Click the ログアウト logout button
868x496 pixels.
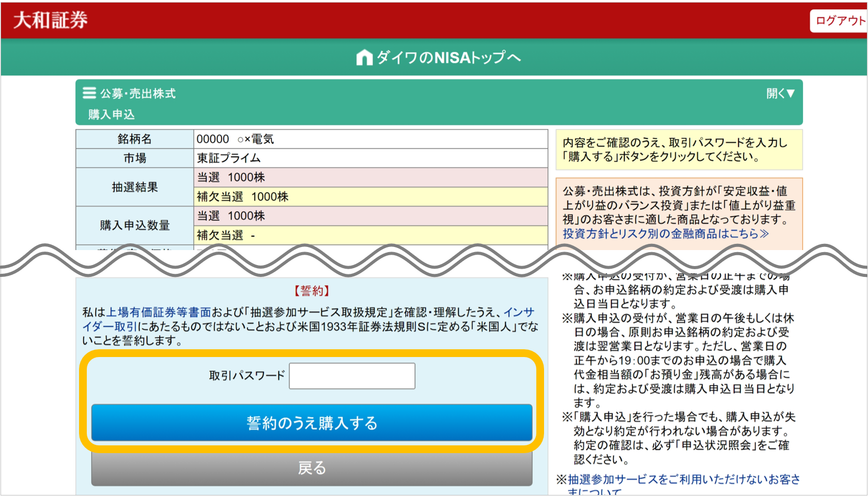coord(839,21)
